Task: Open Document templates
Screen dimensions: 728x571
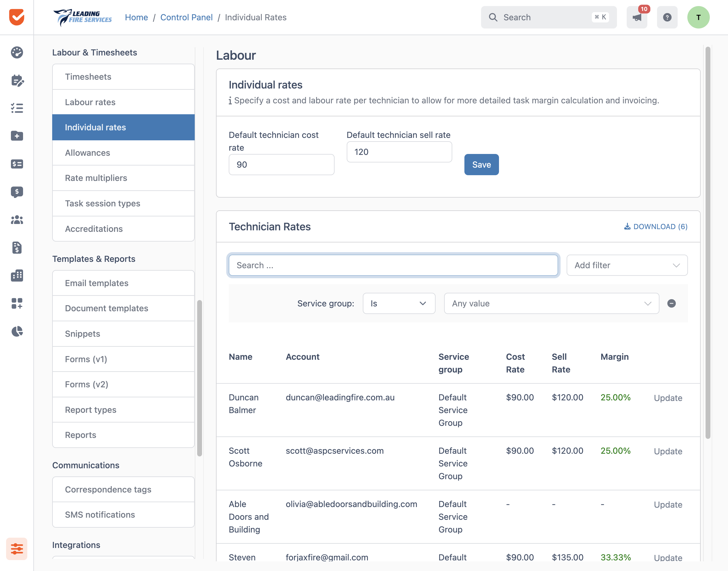Action: (123, 308)
